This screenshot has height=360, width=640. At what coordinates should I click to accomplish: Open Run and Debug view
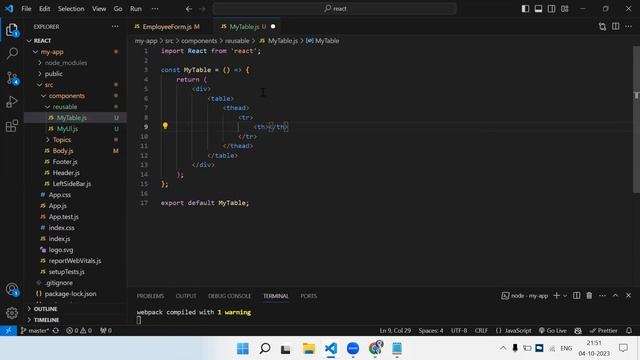coord(12,101)
